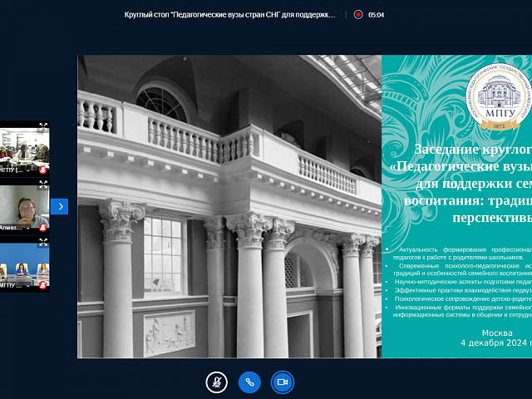The width and height of the screenshot is (532, 399).
Task: Click the muted mic badge on bottom tile
Action: [x=42, y=285]
